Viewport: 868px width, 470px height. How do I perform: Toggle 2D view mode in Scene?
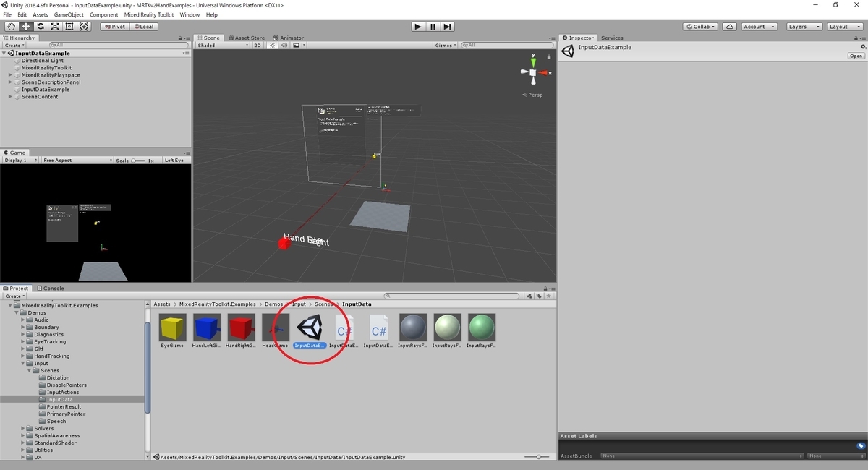pyautogui.click(x=258, y=45)
